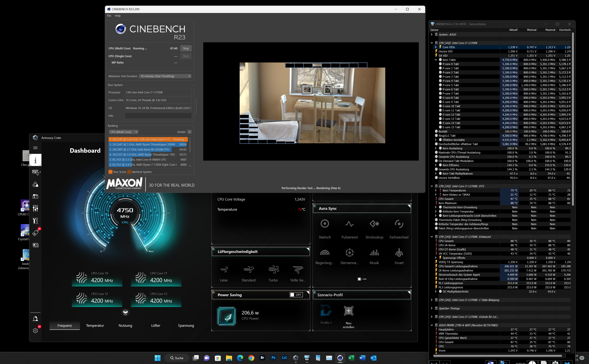Select the Stroboskop Aura Sync effect

pyautogui.click(x=374, y=224)
